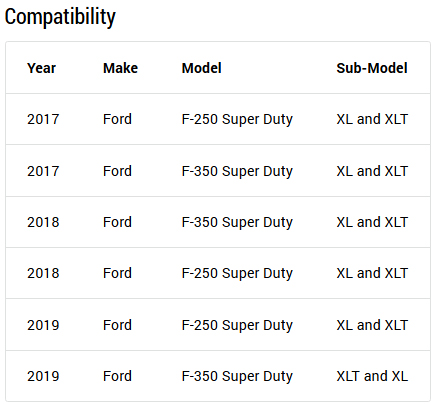Select the Make column header
This screenshot has height=404, width=434.
point(120,68)
